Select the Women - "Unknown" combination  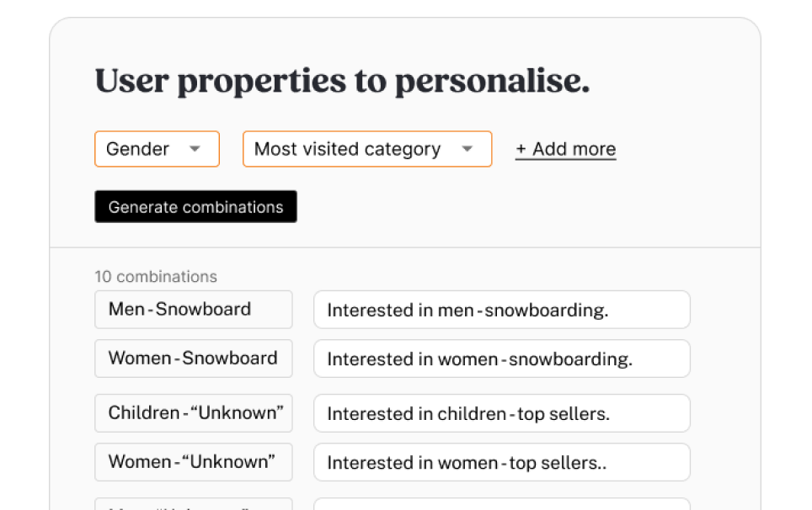[193, 462]
